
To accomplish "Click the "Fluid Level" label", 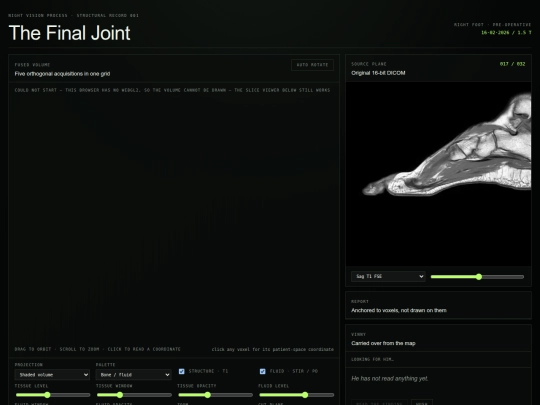I will tap(274, 386).
